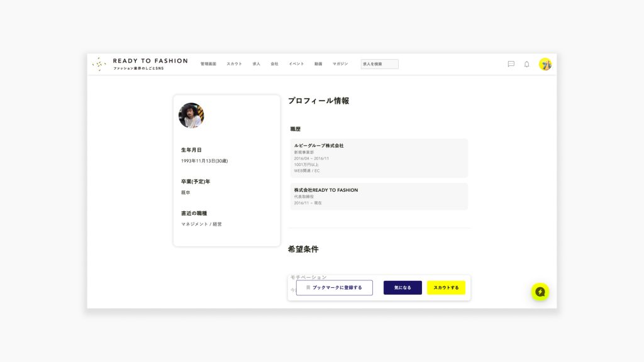This screenshot has height=362, width=644.
Task: Click the ブックマークに登録する button
Action: coord(334,288)
